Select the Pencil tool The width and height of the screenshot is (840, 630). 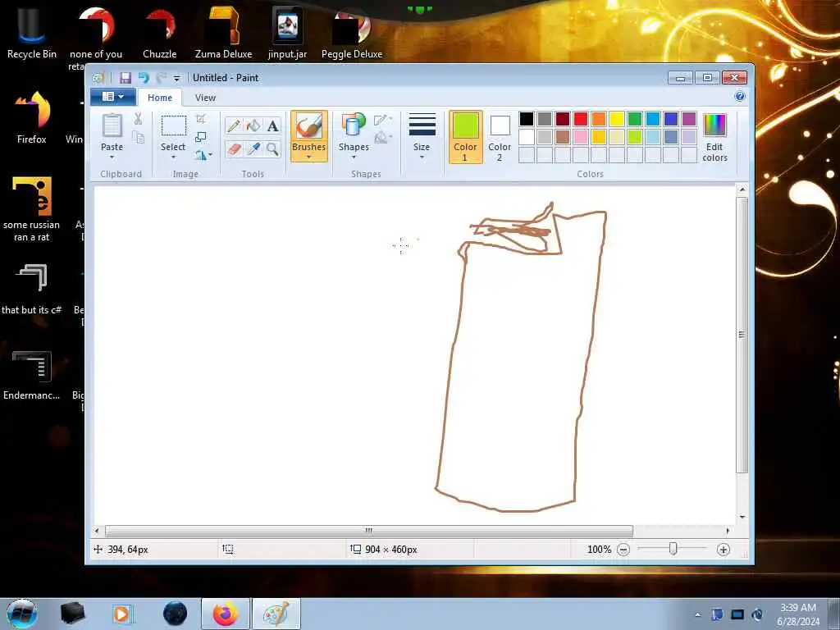pos(234,126)
